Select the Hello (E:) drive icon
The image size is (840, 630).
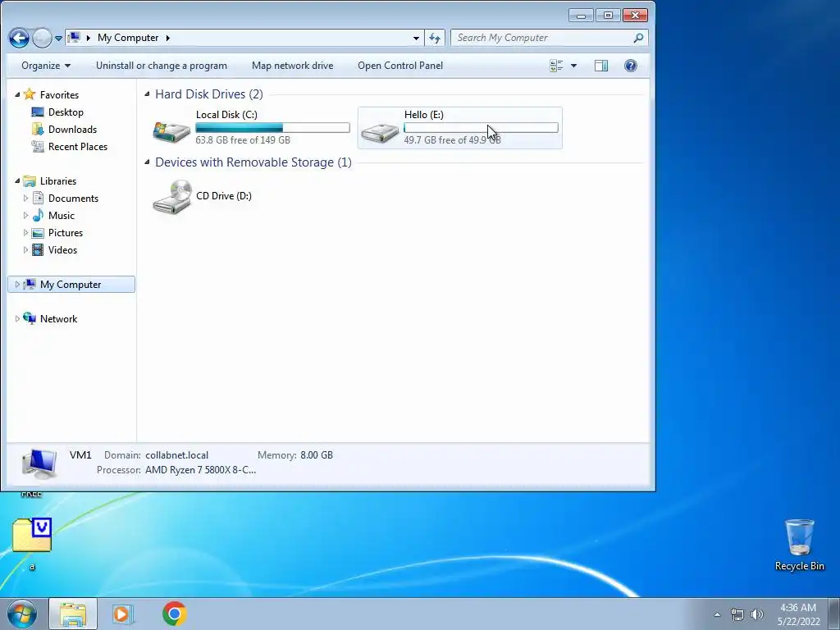380,132
